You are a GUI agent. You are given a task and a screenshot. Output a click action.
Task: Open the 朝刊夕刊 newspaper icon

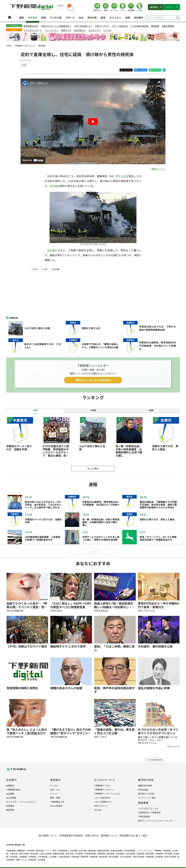[x=97, y=7]
